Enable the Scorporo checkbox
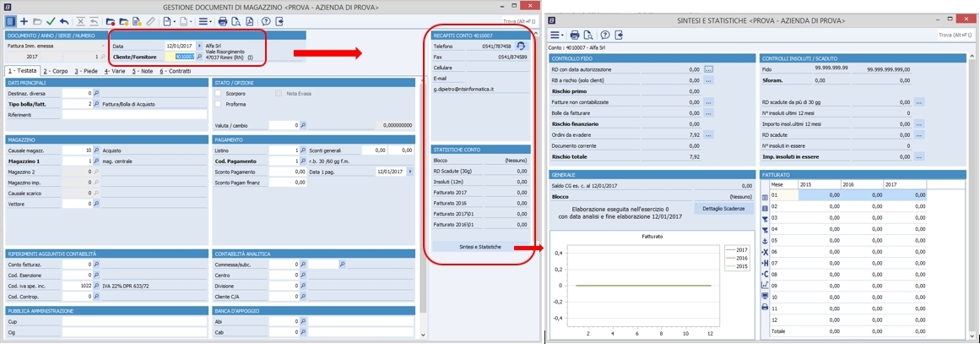 pyautogui.click(x=218, y=93)
